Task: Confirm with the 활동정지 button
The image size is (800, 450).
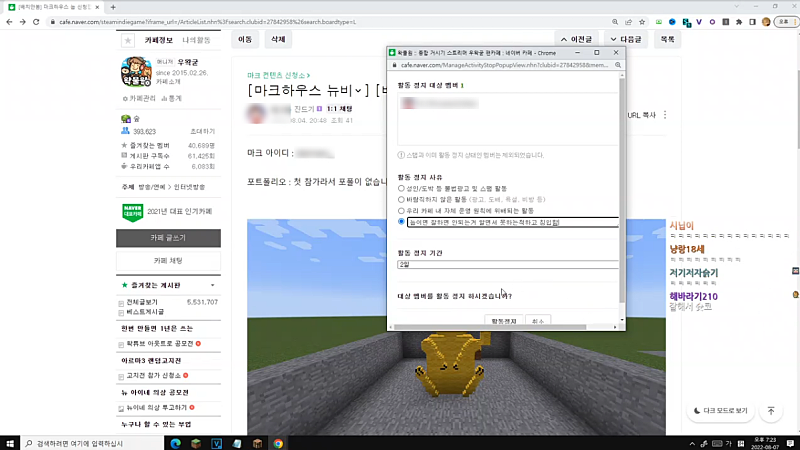Action: click(504, 321)
